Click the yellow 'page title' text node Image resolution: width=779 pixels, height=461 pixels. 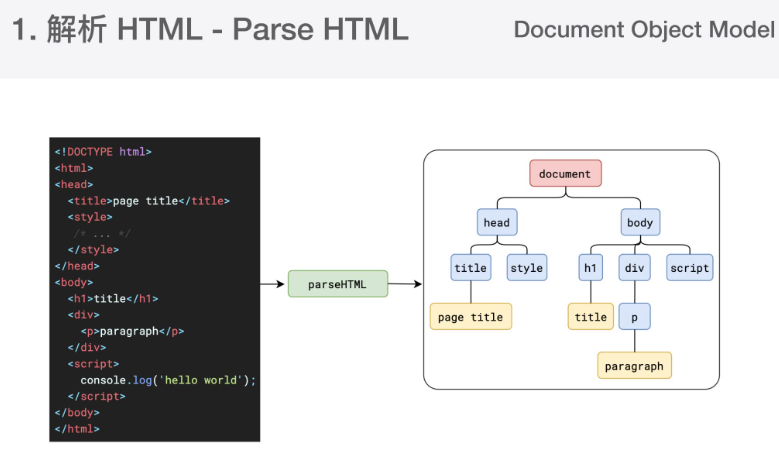click(471, 317)
